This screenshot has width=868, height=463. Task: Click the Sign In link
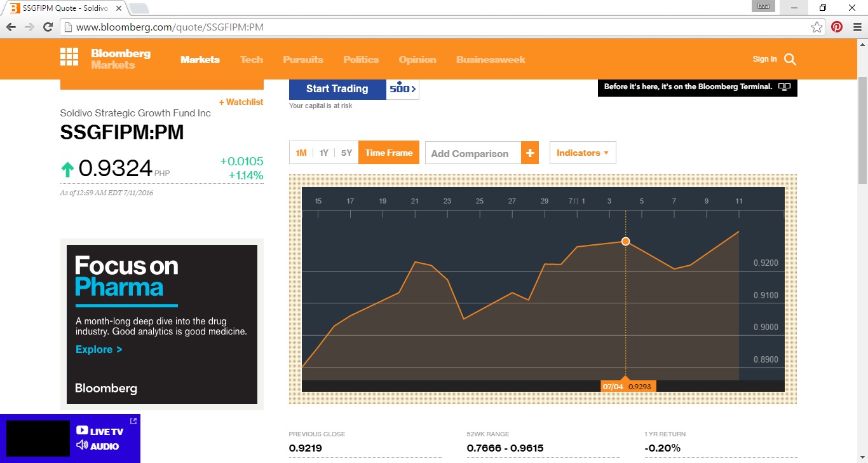(764, 59)
